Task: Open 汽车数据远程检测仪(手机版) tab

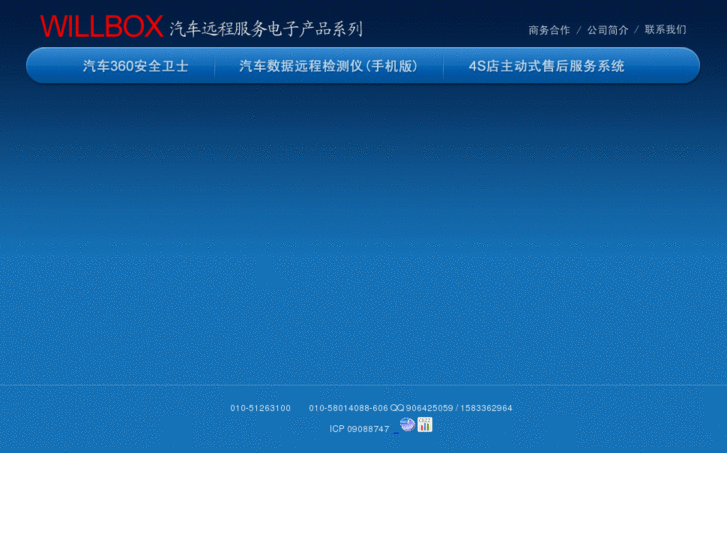Action: (329, 66)
